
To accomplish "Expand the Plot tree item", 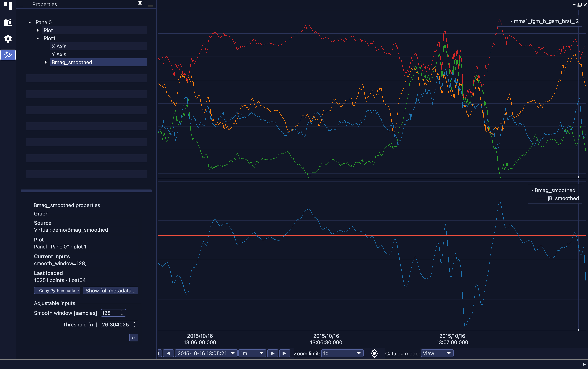I will 38,31.
